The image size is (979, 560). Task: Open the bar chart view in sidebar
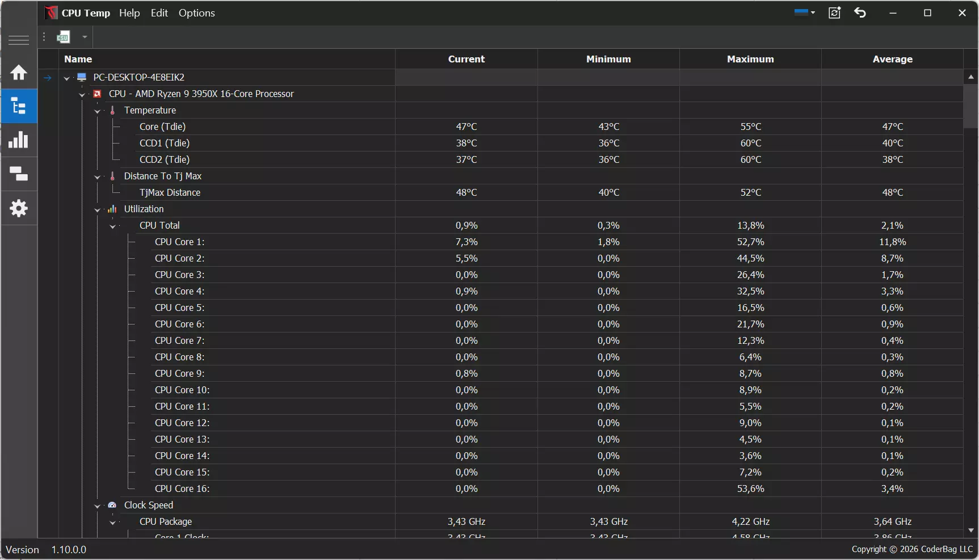tap(19, 140)
